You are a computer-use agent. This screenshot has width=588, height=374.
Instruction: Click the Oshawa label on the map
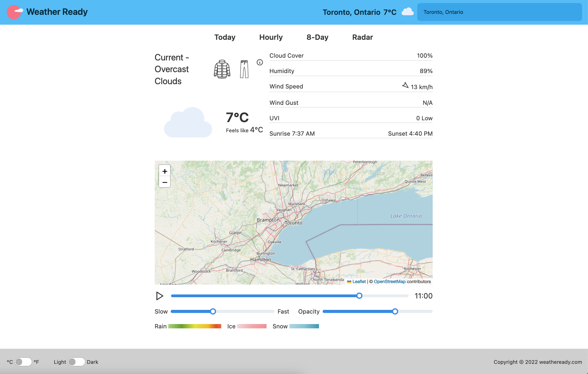coord(329,200)
